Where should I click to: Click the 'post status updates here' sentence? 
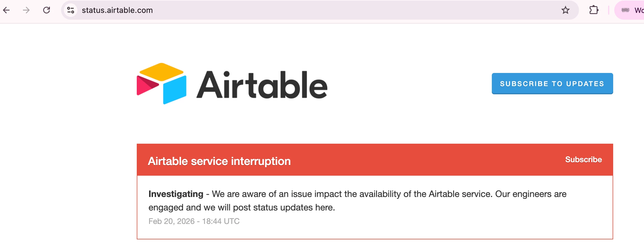pyautogui.click(x=284, y=207)
